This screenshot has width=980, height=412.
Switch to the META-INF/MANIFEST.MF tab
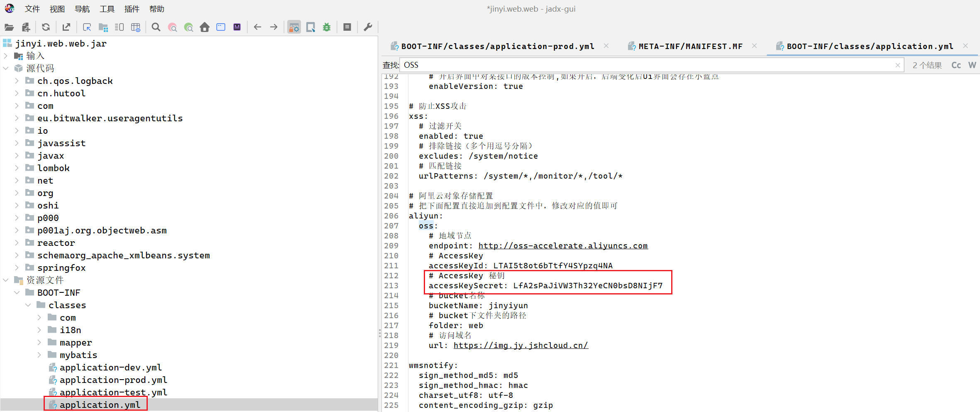pyautogui.click(x=690, y=47)
